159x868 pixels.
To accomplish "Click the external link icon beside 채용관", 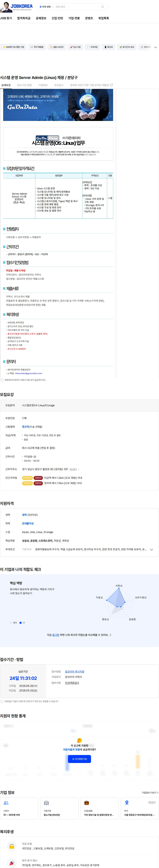I will click(x=112, y=85).
